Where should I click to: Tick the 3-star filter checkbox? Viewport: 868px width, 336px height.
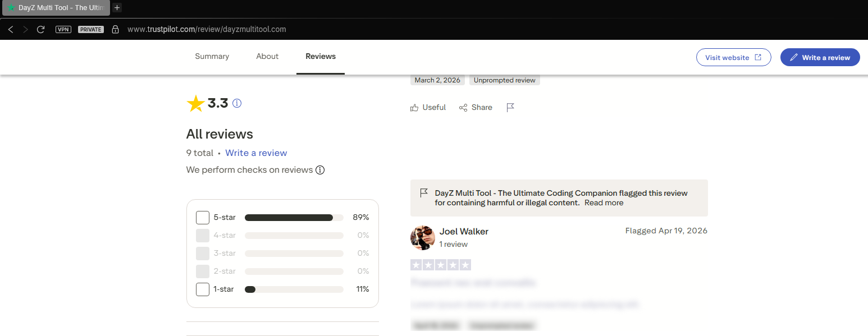tap(203, 254)
